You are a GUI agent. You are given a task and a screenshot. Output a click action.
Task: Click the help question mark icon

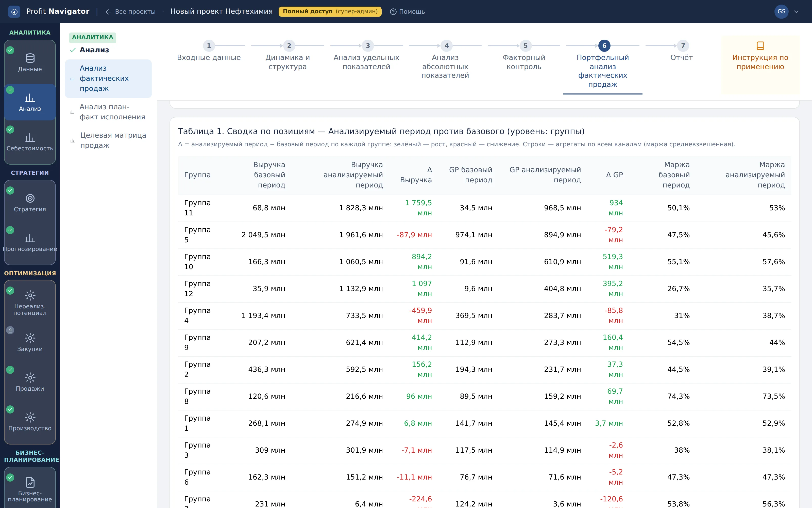click(393, 12)
